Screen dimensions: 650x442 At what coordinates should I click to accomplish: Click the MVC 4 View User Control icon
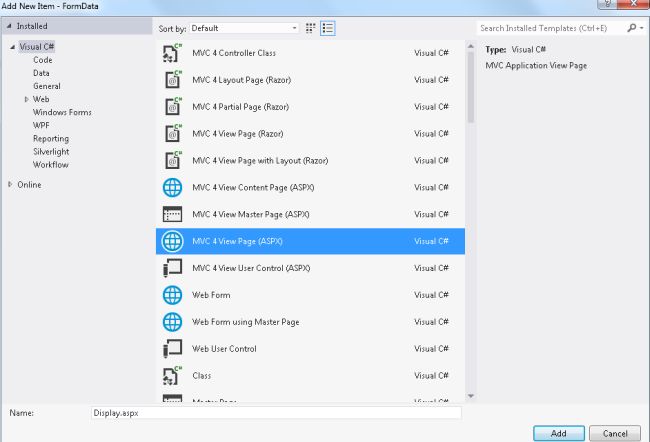coord(172,268)
